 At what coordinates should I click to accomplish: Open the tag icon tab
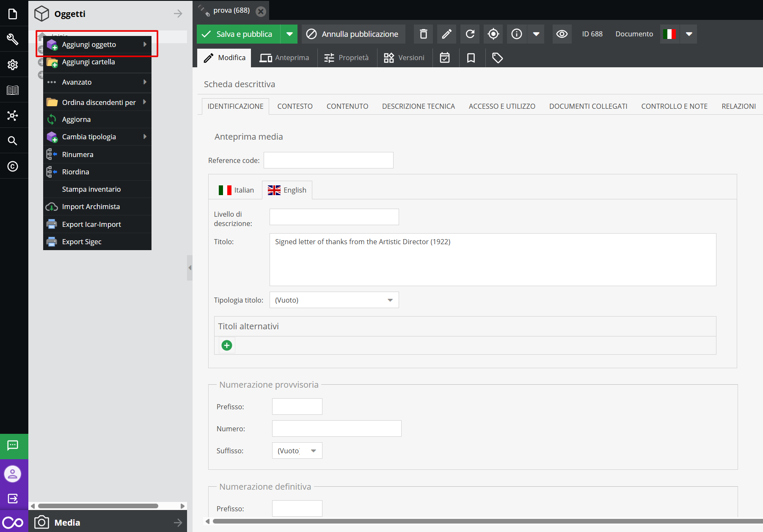(497, 58)
